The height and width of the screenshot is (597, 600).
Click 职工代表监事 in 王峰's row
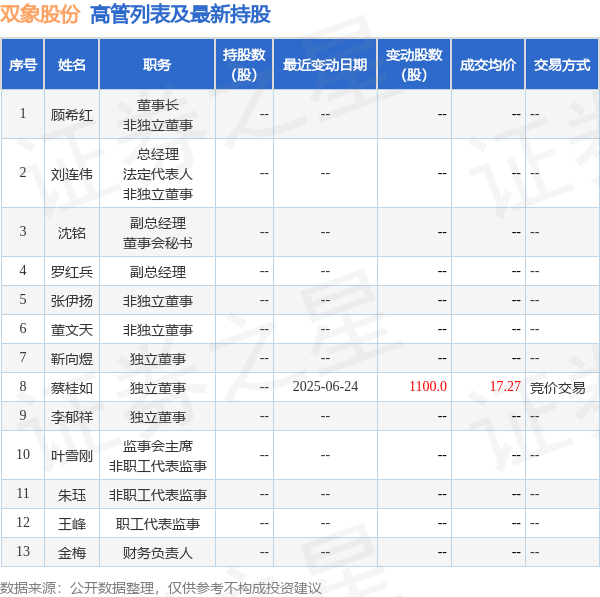coord(158,524)
